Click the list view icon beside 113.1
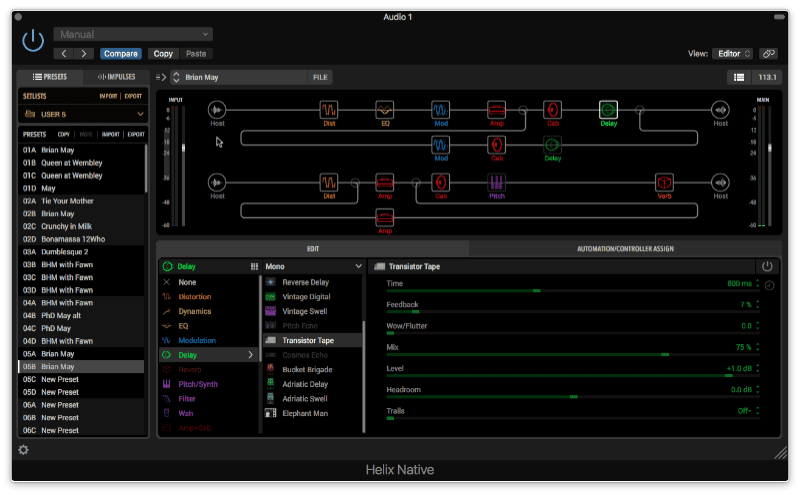The width and height of the screenshot is (800, 495). pyautogui.click(x=739, y=77)
